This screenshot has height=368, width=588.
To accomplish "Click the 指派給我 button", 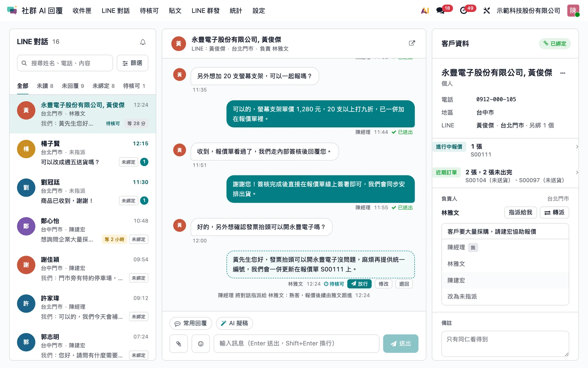I will pos(520,212).
